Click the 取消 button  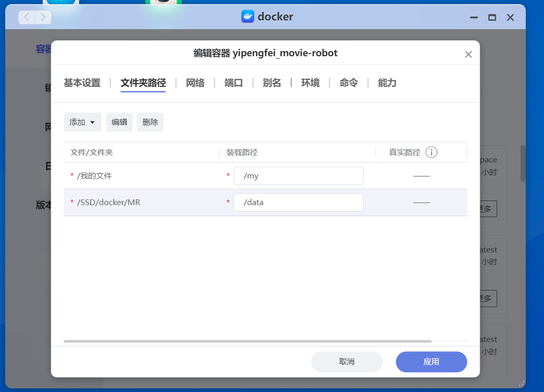(347, 362)
